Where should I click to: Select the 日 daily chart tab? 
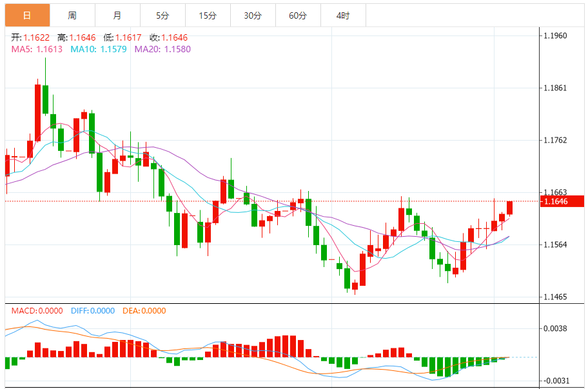[x=27, y=15]
